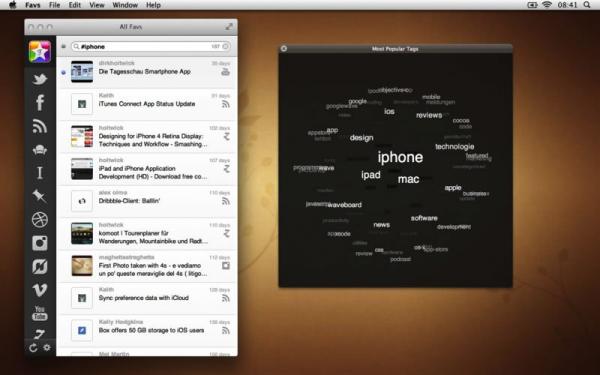The width and height of the screenshot is (600, 375).
Task: Open the Edit menu
Action: point(75,5)
